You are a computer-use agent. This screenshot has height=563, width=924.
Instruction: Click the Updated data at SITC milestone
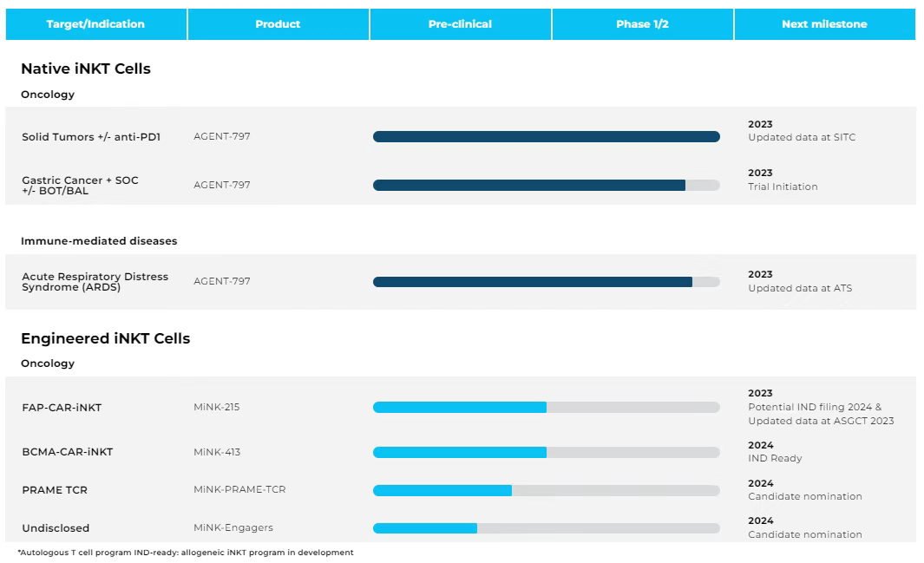(802, 137)
